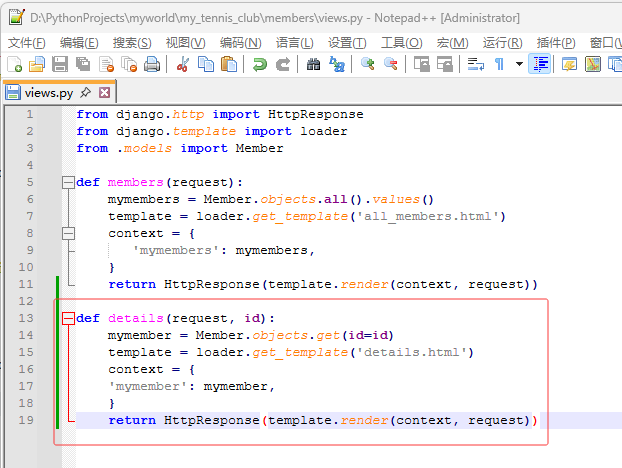Open user-defined language dialog icon
This screenshot has width=622, height=468.
[569, 64]
